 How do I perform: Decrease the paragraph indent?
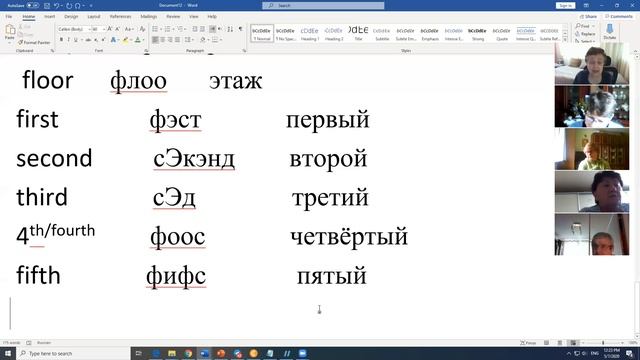point(195,29)
